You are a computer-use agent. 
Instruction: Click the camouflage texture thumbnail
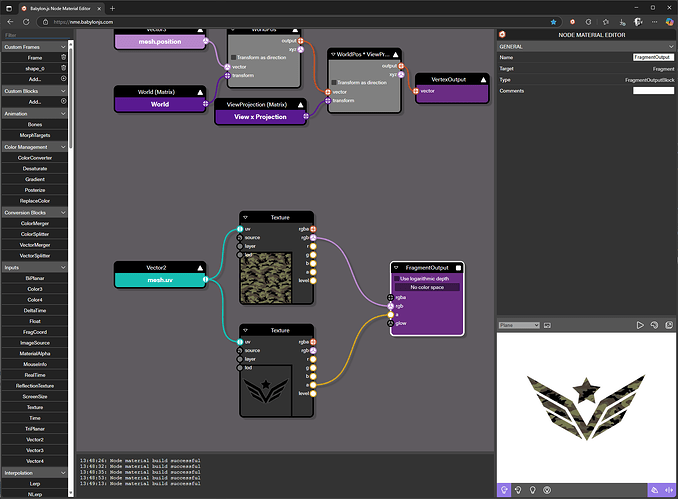pyautogui.click(x=266, y=277)
